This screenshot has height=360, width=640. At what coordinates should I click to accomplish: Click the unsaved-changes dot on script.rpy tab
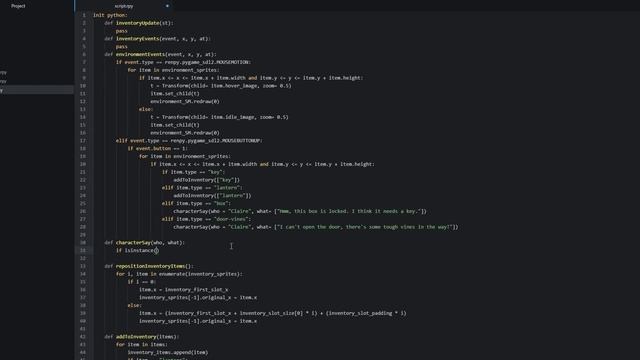click(x=167, y=6)
